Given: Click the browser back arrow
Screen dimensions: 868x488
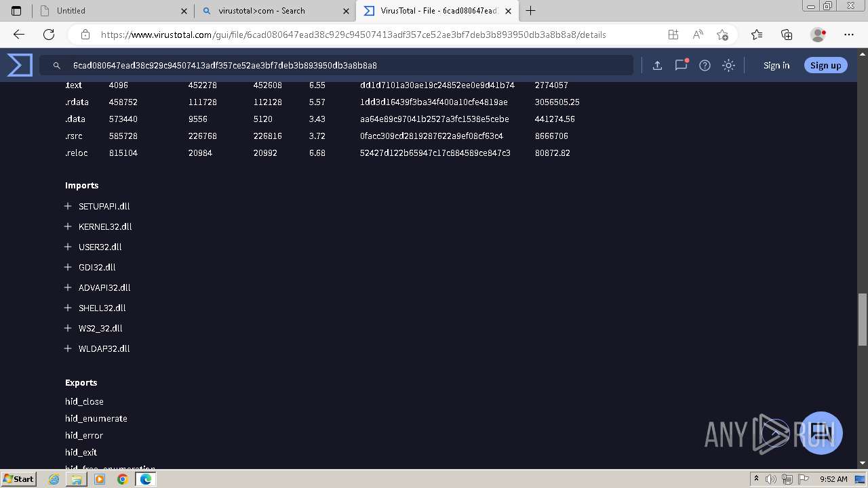Looking at the screenshot, I should pyautogui.click(x=19, y=35).
